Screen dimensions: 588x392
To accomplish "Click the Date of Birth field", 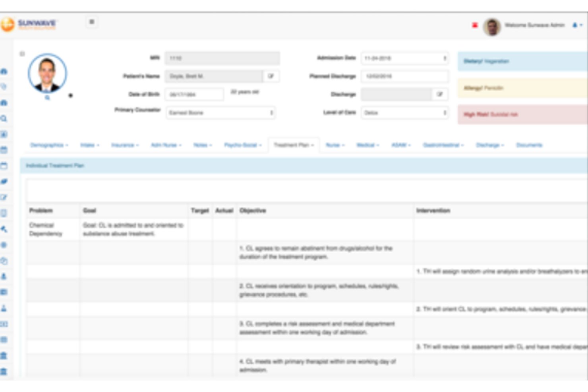I will (x=194, y=94).
